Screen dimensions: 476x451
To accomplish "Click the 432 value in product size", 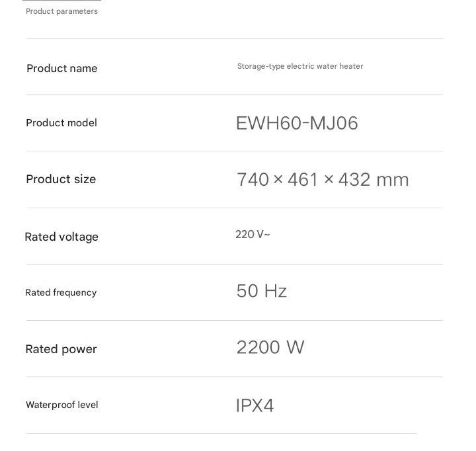I will (354, 180).
